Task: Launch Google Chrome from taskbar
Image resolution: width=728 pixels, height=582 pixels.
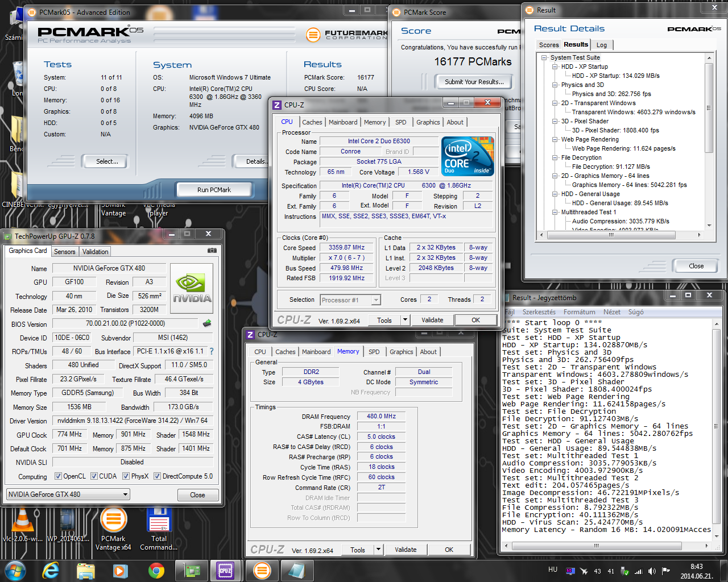Action: click(156, 570)
